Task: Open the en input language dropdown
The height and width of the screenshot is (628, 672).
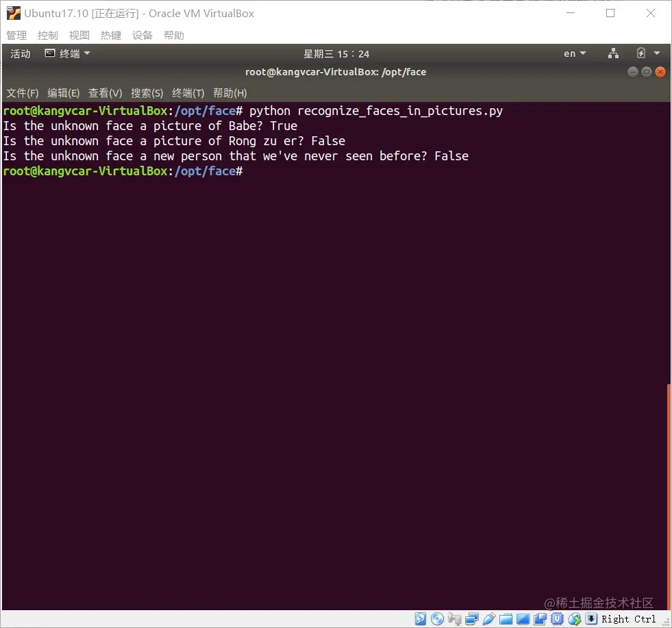Action: [x=575, y=53]
